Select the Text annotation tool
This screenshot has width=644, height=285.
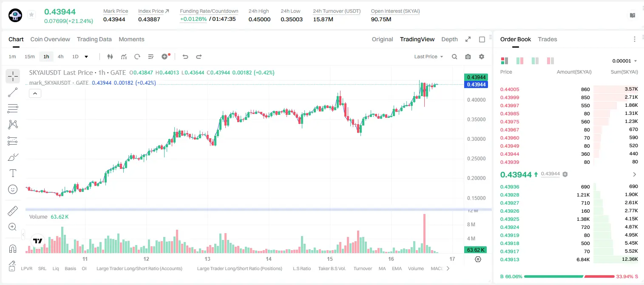pyautogui.click(x=13, y=173)
